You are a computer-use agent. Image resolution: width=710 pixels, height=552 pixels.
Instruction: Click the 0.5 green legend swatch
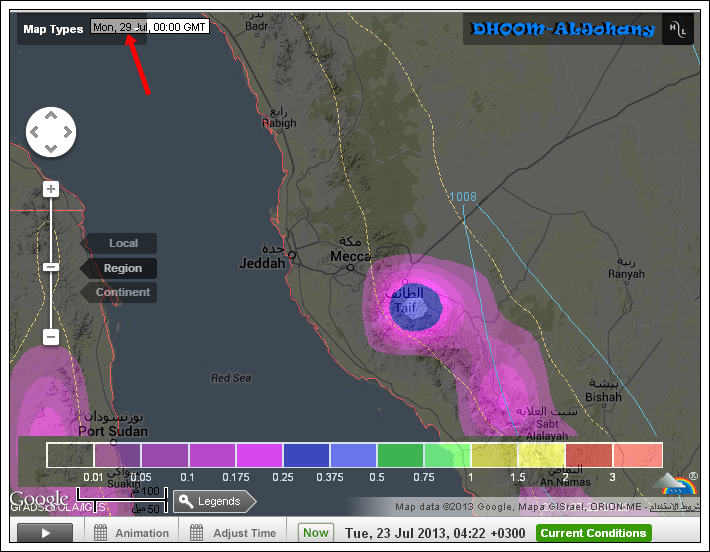coord(400,455)
